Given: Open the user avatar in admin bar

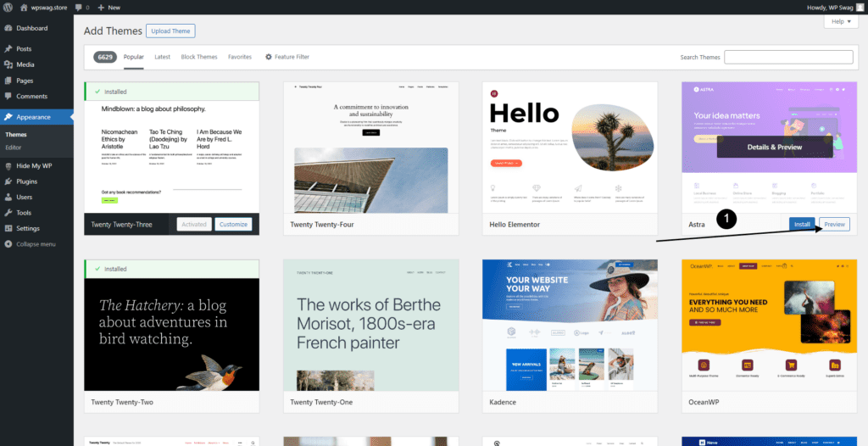Looking at the screenshot, I should click(x=860, y=7).
